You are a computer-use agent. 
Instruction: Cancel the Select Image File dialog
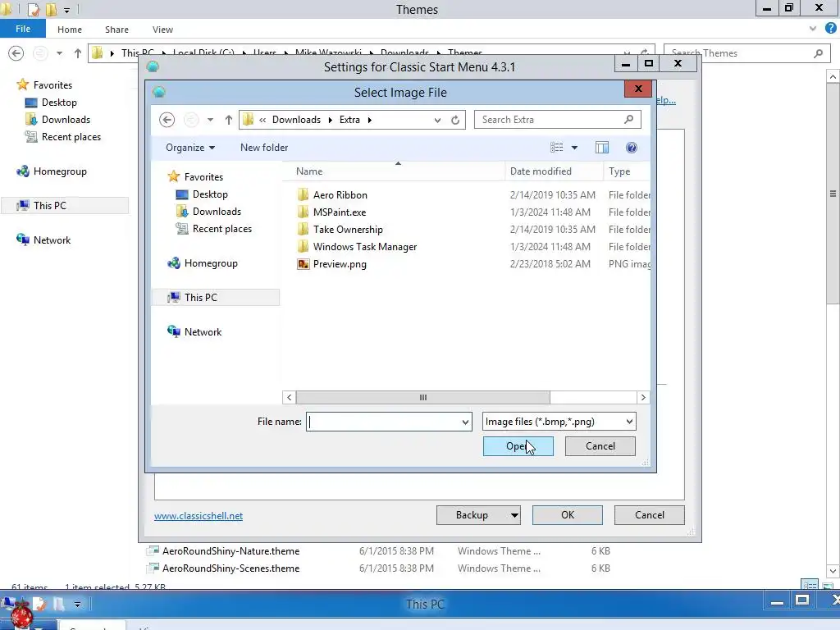click(600, 446)
